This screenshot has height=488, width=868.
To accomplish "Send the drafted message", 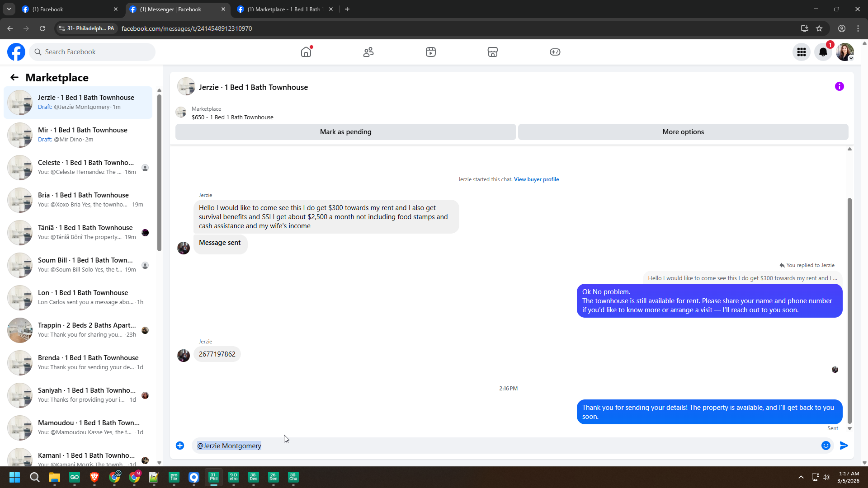I will coord(844,446).
